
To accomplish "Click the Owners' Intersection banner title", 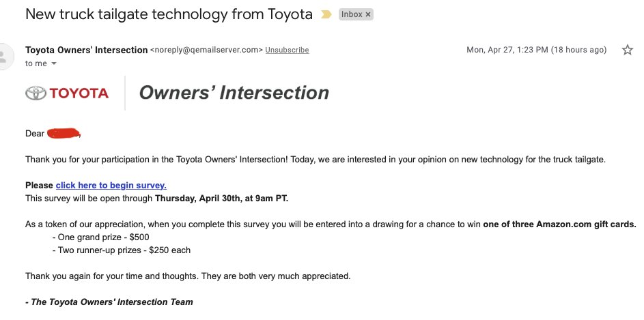I will click(234, 93).
